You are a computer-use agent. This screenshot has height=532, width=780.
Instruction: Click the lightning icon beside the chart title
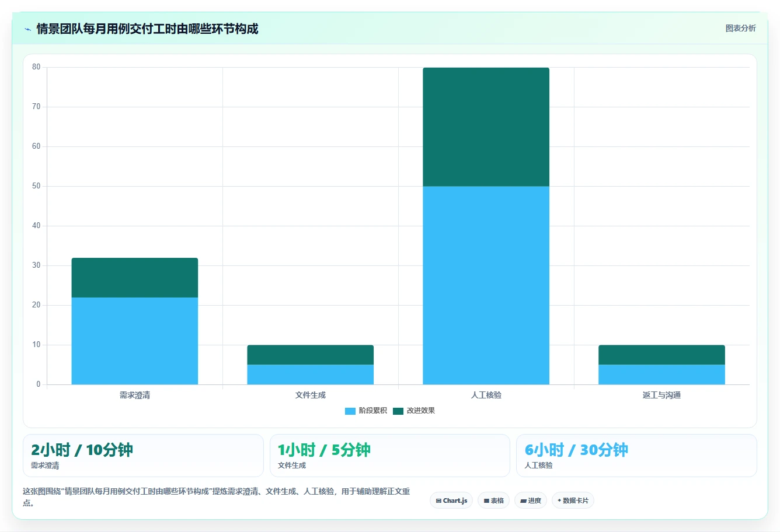point(27,29)
